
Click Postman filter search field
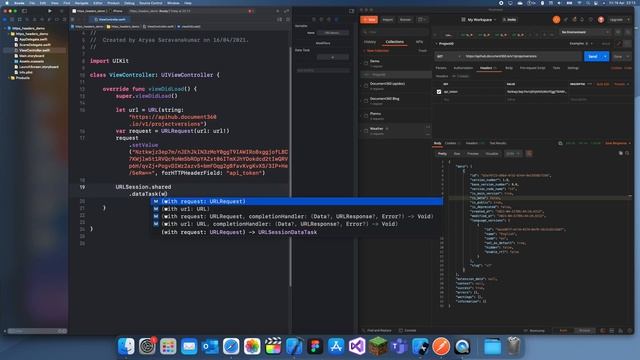click(x=395, y=32)
